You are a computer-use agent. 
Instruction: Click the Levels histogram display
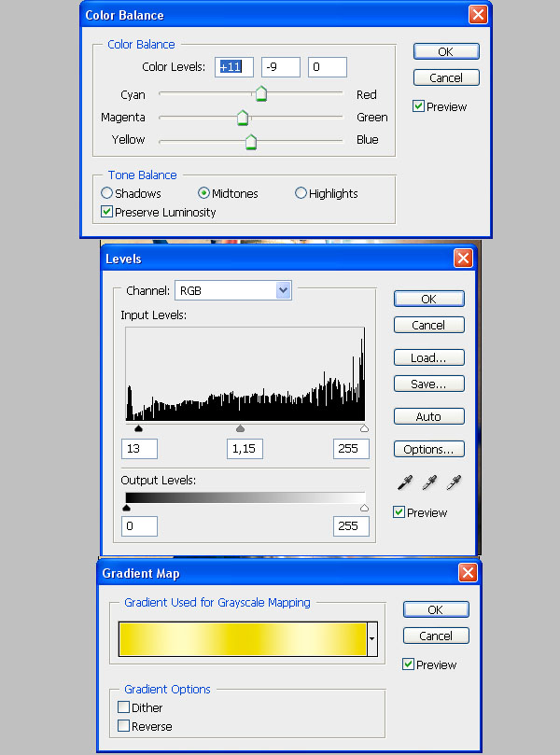tap(245, 374)
